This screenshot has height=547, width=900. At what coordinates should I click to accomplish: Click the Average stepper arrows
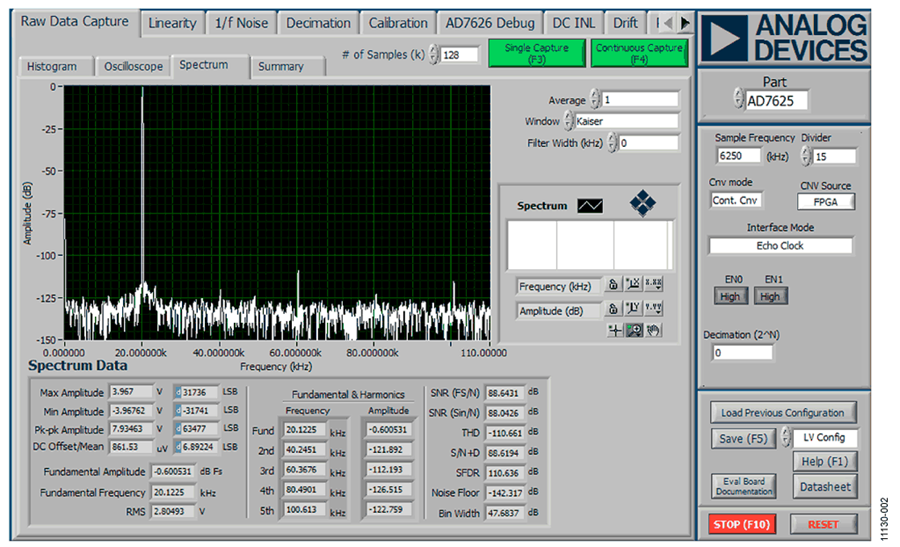point(595,99)
